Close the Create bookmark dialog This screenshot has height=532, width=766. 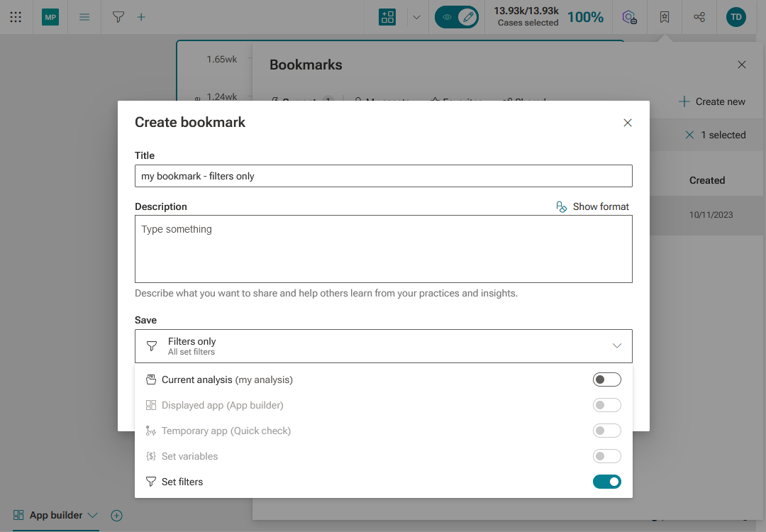(628, 123)
